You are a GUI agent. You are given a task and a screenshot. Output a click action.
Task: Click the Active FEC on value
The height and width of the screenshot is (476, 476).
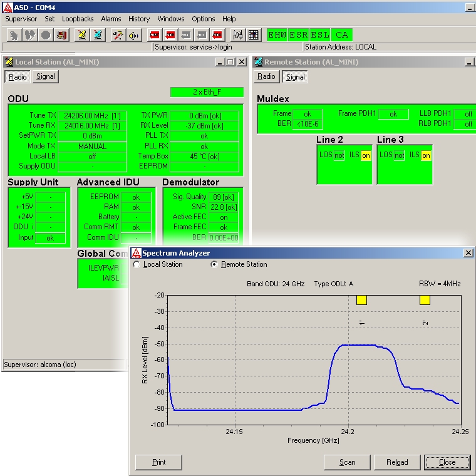coord(224,217)
